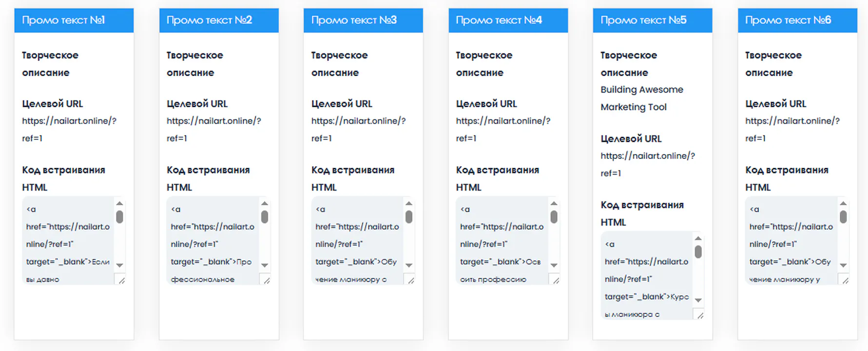
Task: Click the scrollbar thumb in Промо текст №6 code box
Action: pos(842,216)
